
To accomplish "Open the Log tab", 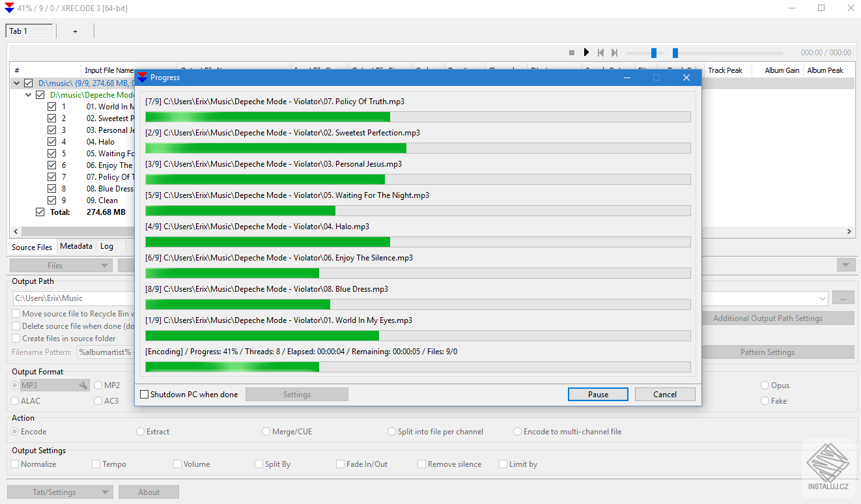I will pyautogui.click(x=107, y=246).
